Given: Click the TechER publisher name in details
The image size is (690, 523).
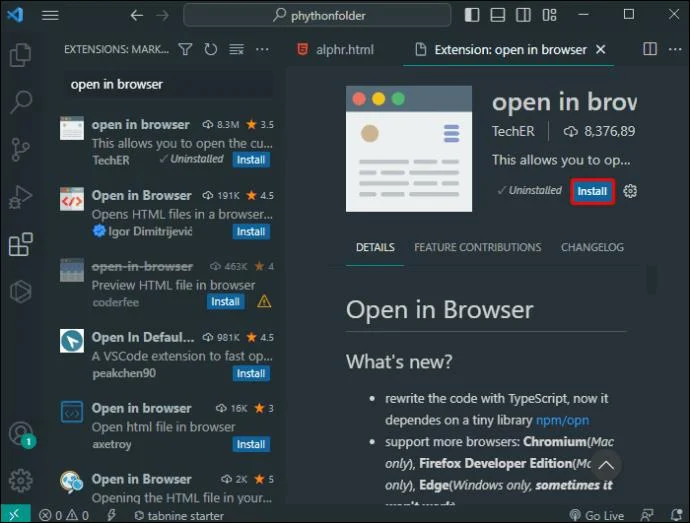Looking at the screenshot, I should point(513,131).
